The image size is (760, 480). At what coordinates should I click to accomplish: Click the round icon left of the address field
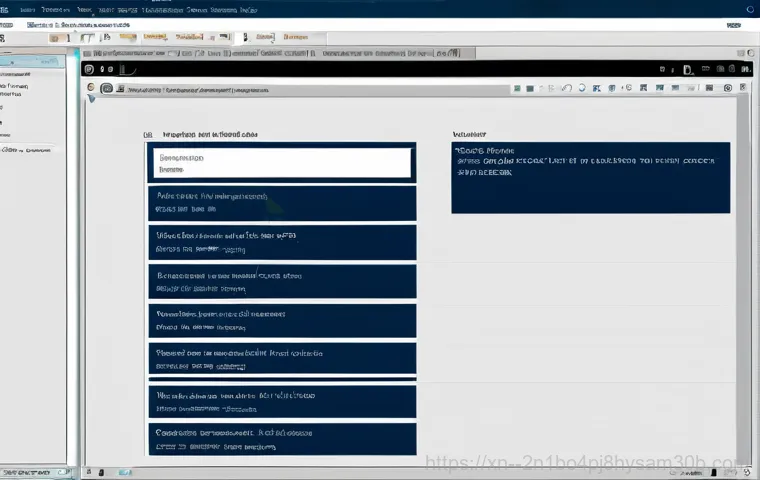pos(107,88)
